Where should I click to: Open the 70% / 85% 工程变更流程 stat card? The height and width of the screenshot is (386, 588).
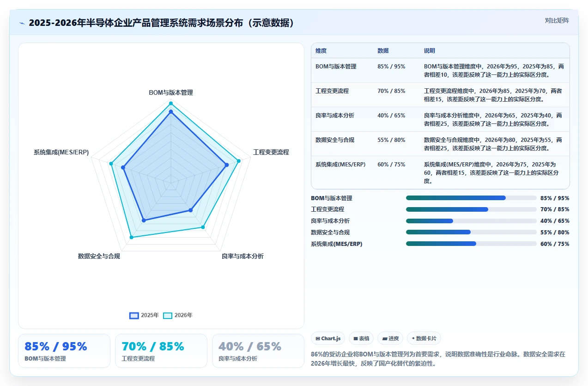click(161, 351)
